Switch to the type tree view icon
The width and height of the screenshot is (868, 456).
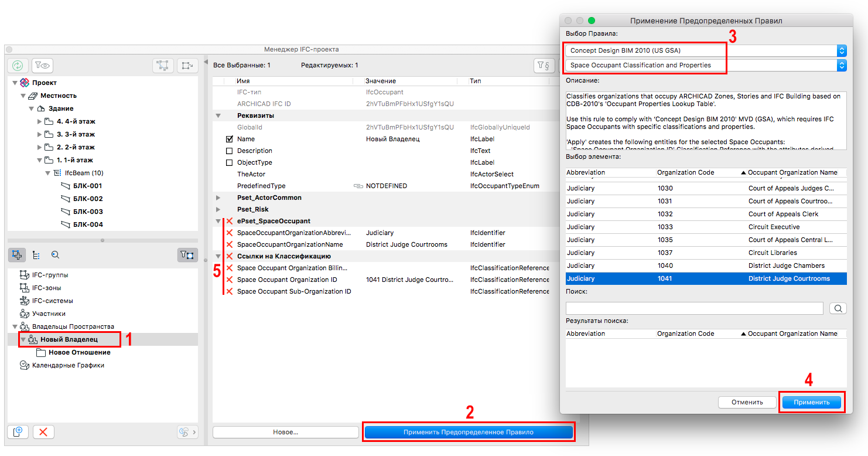(x=36, y=255)
